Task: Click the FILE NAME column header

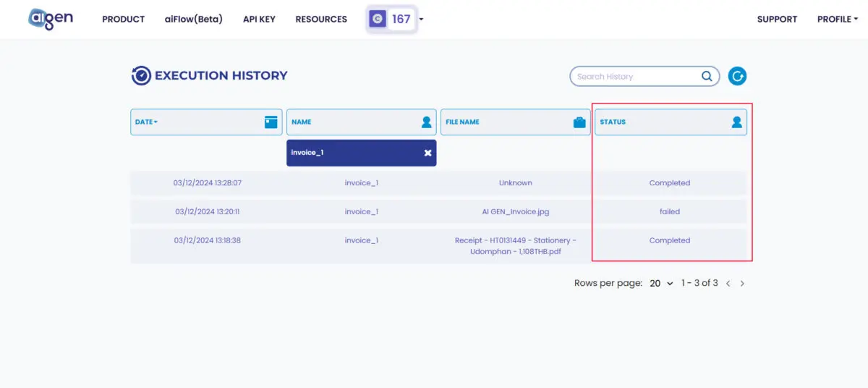Action: (x=516, y=122)
